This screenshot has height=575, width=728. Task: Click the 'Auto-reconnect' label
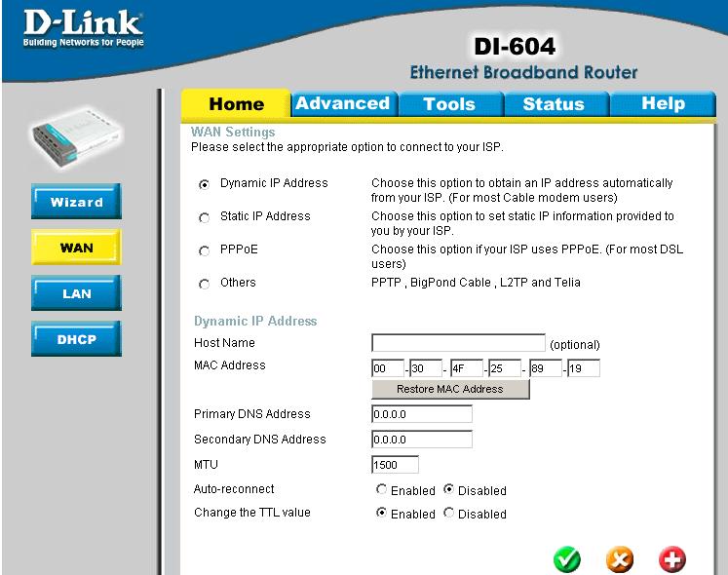pyautogui.click(x=234, y=488)
